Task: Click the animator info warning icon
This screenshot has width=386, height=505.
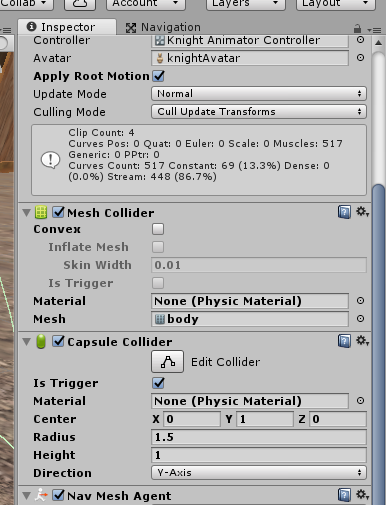Action: [50, 160]
